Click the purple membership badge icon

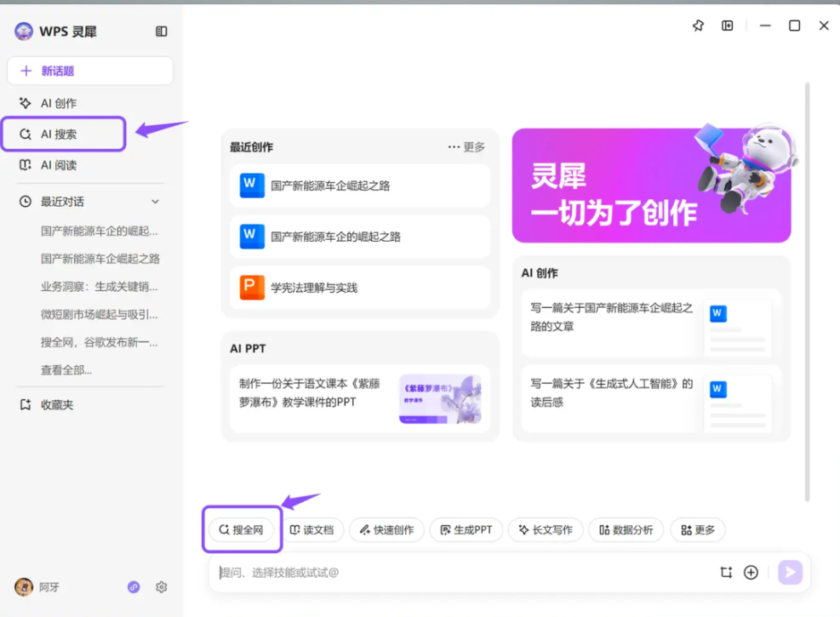134,587
